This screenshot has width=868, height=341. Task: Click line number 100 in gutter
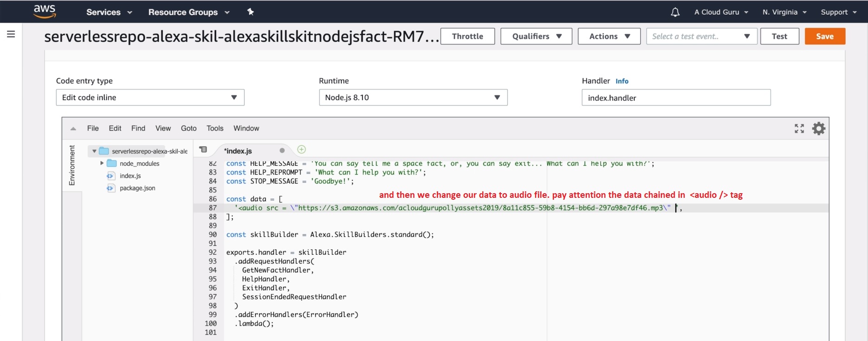click(x=211, y=323)
